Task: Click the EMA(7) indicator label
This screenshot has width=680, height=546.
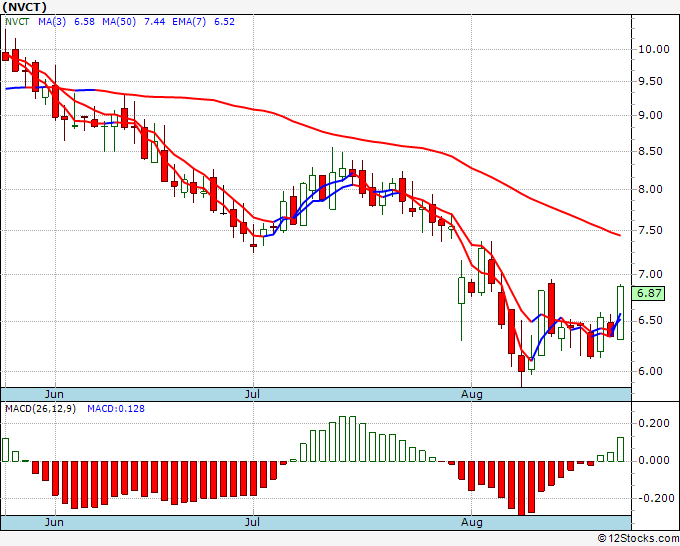Action: [x=189, y=22]
